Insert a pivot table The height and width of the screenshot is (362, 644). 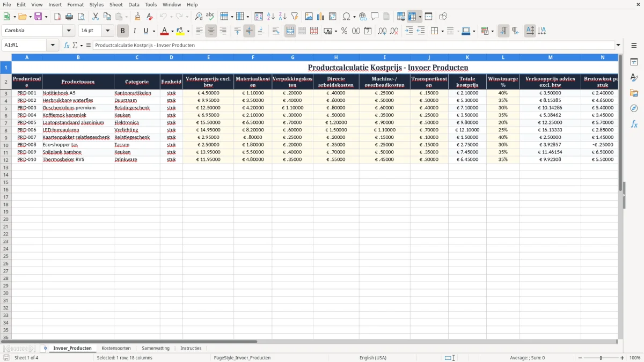point(333,17)
